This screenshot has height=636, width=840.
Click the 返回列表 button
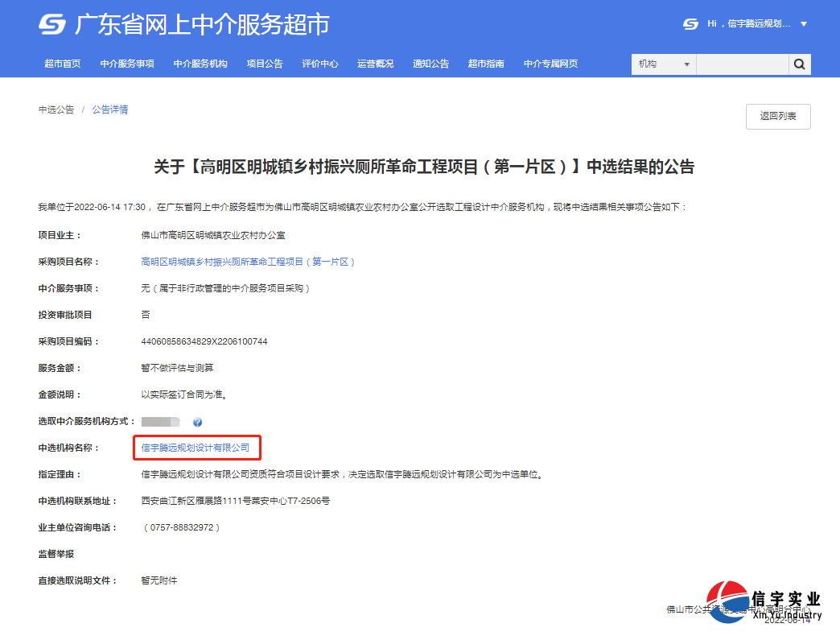click(x=777, y=116)
